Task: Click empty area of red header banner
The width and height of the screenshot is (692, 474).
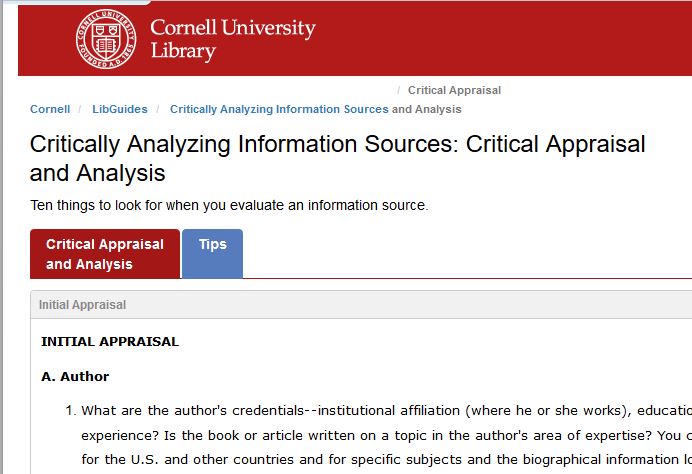Action: click(503, 39)
